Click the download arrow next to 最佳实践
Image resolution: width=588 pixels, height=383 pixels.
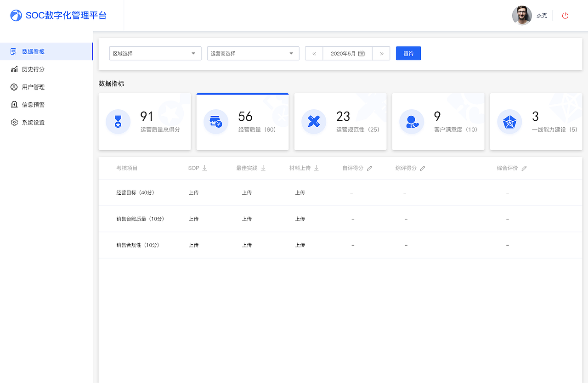(263, 168)
